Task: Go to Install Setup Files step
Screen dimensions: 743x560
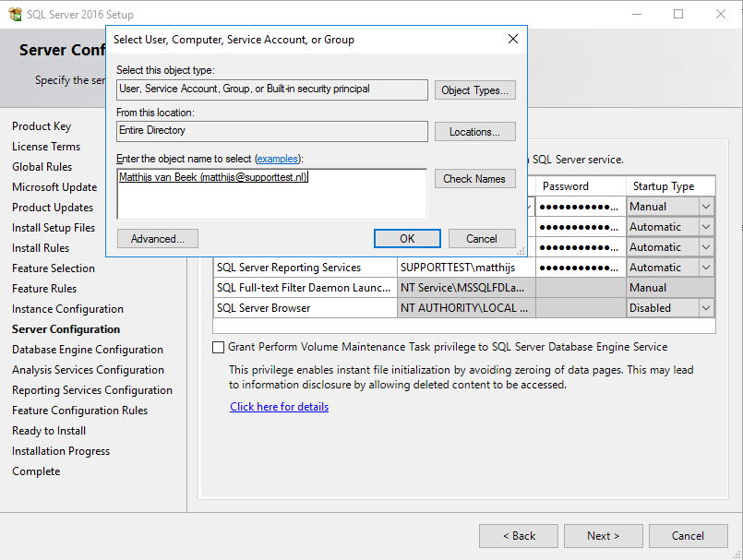Action: 54,228
